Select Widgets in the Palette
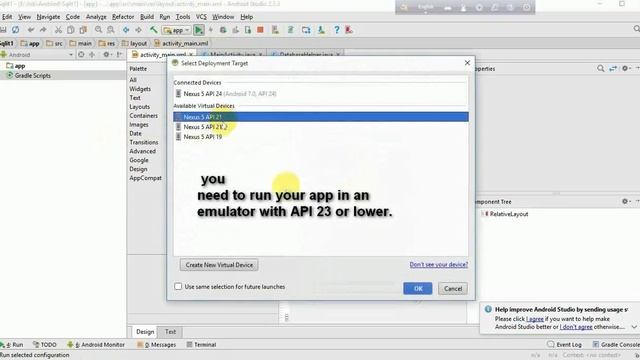Screen dimensions: 640x360 click(140, 89)
